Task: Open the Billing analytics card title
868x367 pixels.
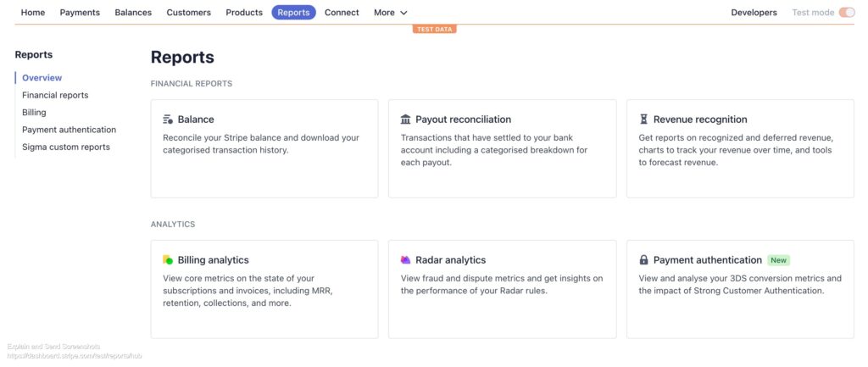Action: click(213, 260)
